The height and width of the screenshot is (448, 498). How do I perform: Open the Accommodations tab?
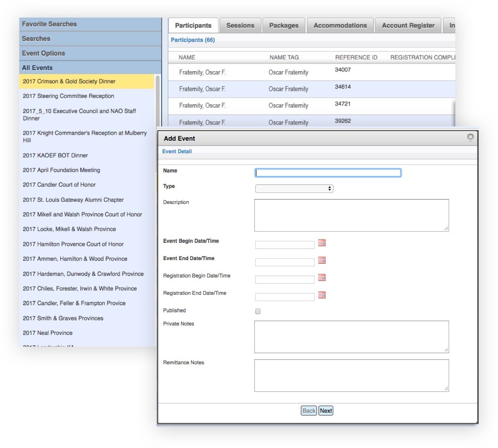[x=340, y=25]
